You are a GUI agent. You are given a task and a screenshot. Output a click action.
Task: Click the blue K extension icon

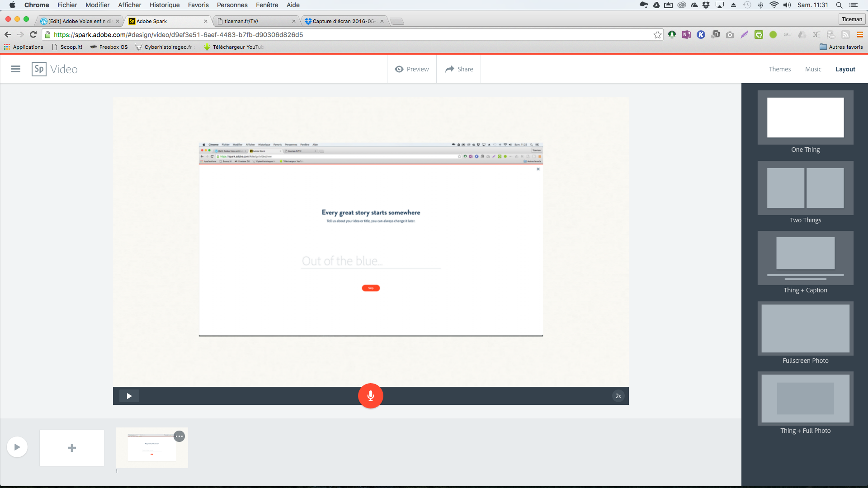point(701,35)
